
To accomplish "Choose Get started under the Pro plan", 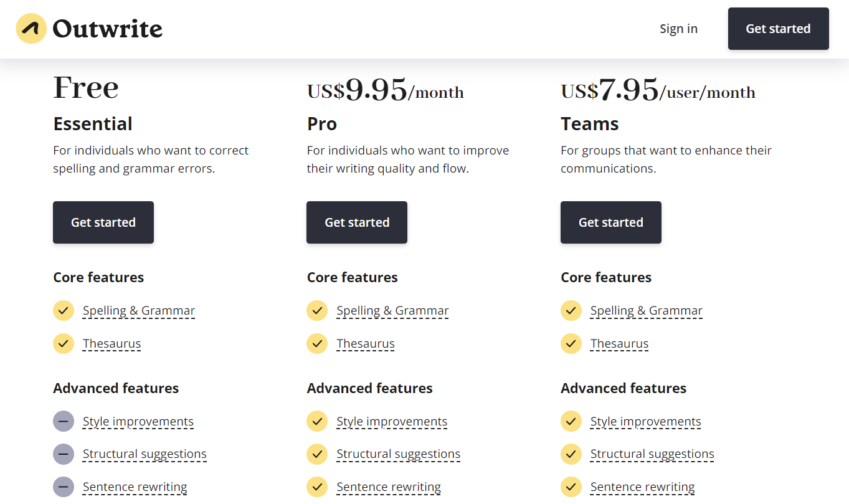I will pos(357,222).
